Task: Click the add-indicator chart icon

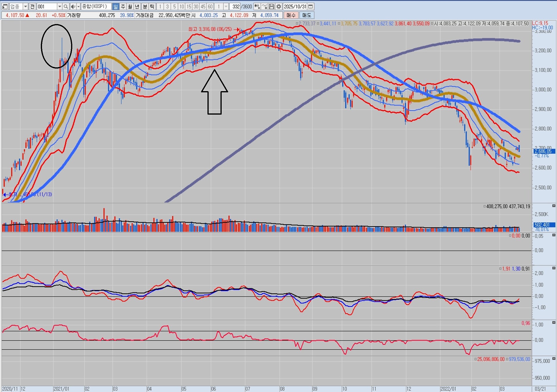Action: click(x=264, y=6)
